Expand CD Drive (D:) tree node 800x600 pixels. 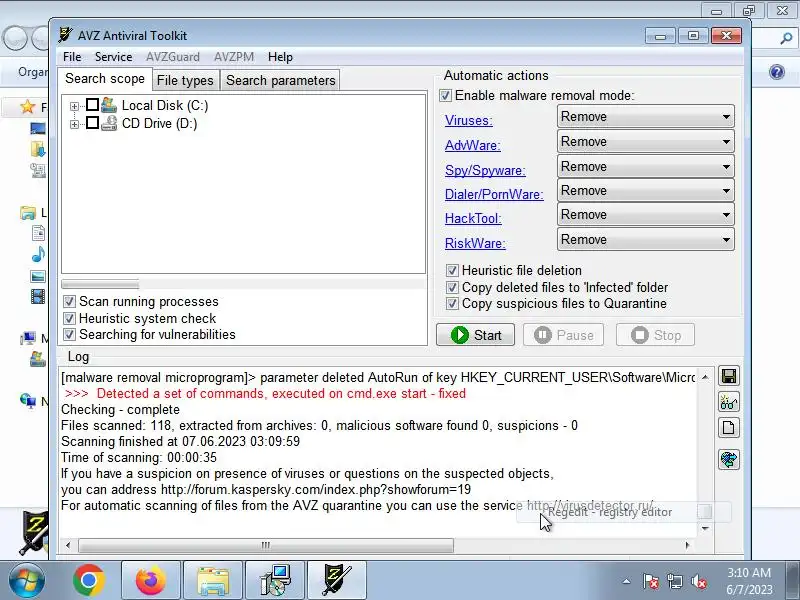tap(74, 124)
